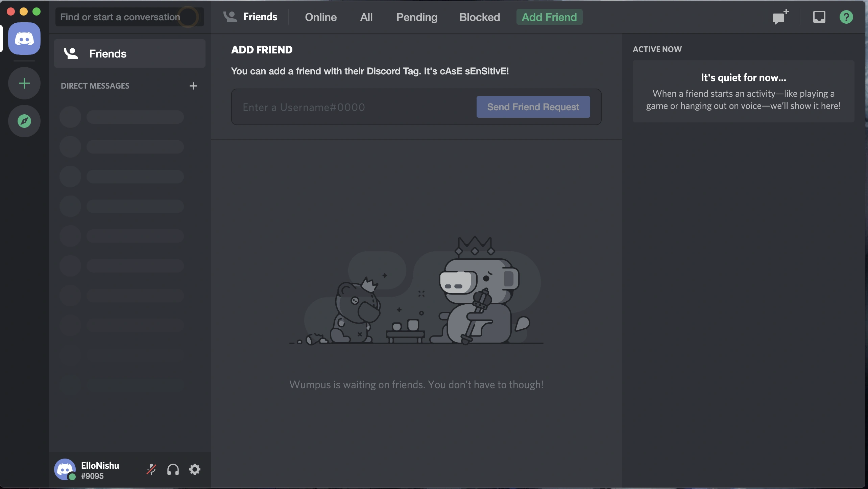Open User Settings gear icon

tap(195, 469)
